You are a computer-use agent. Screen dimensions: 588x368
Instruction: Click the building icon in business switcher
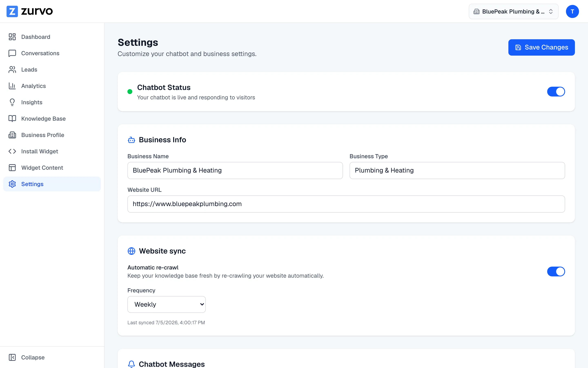(477, 11)
